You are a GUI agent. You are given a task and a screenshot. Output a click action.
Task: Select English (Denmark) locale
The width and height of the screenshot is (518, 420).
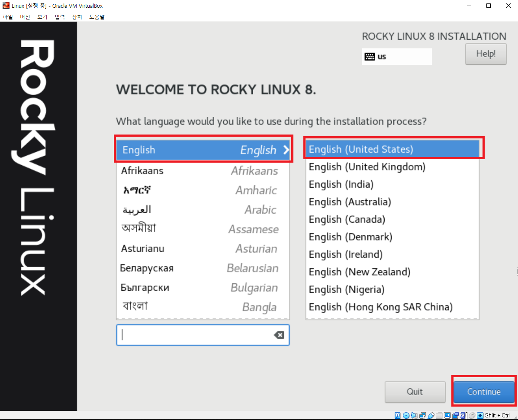393,237
